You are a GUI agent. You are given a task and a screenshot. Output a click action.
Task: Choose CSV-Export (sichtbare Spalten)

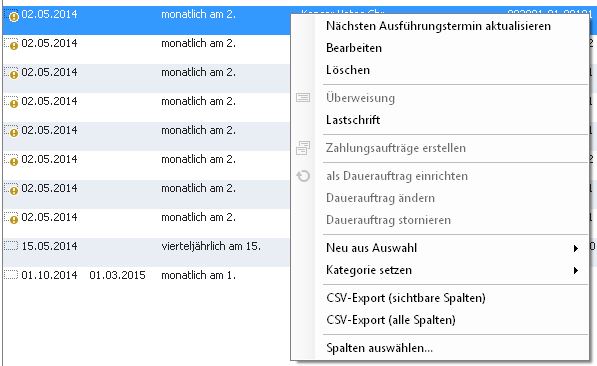(x=405, y=298)
